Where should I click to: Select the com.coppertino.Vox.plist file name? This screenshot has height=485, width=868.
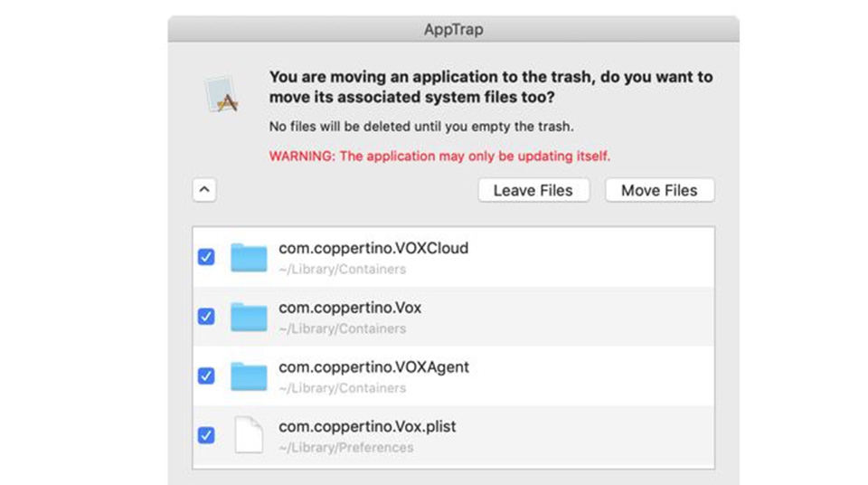(x=367, y=426)
